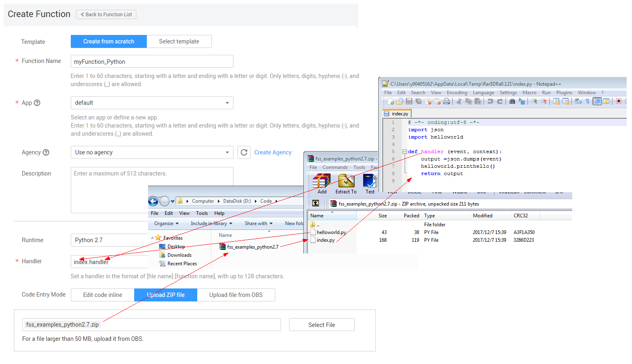Viewport: 632px width, 364px height.
Task: Open the Commands menu in WinRAR
Action: [335, 167]
